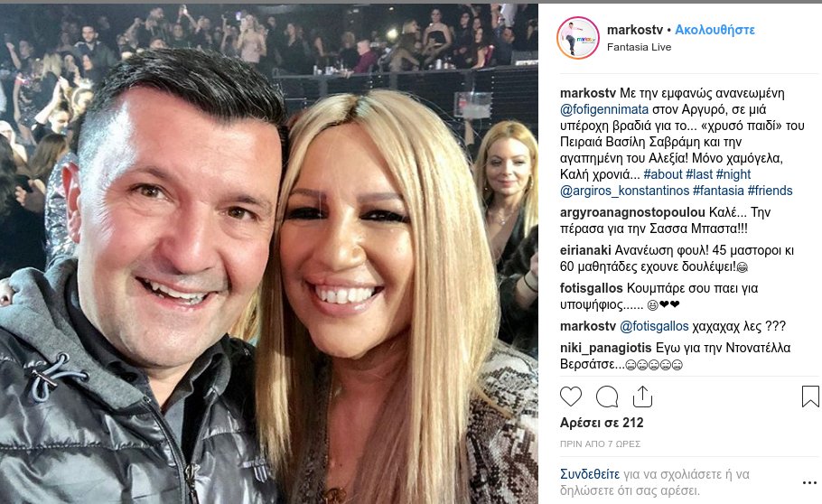Open the @fofigennimata mention
The image size is (822, 504).
coord(604,109)
